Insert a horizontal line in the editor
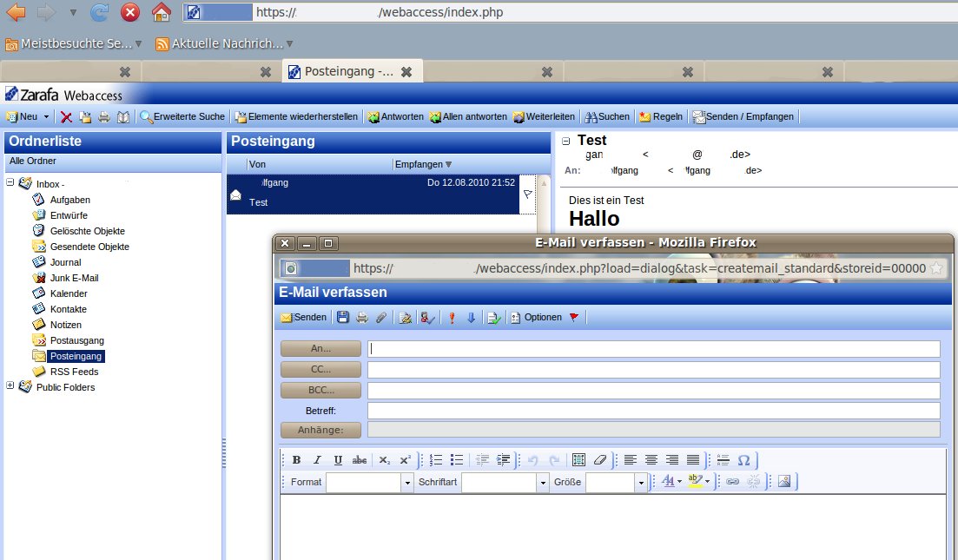 tap(723, 460)
